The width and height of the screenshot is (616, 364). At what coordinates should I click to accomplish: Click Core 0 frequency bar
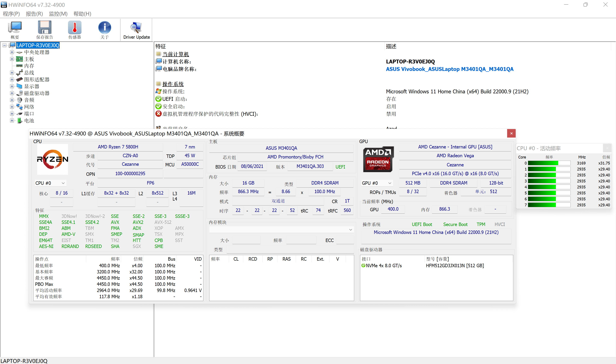click(549, 163)
